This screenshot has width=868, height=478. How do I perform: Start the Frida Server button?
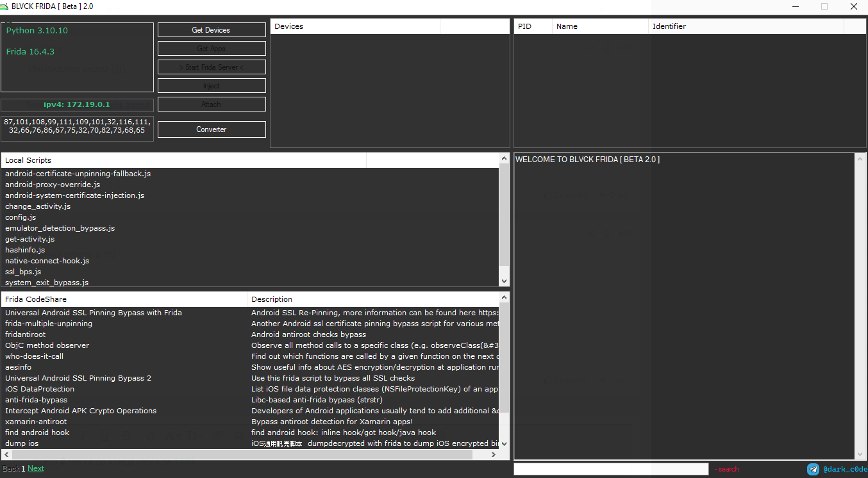212,67
